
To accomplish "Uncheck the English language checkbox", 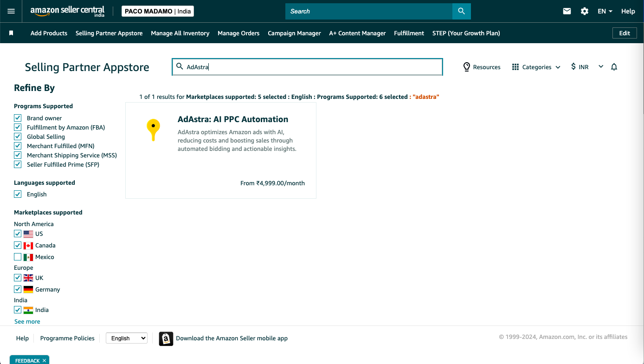I will [18, 194].
